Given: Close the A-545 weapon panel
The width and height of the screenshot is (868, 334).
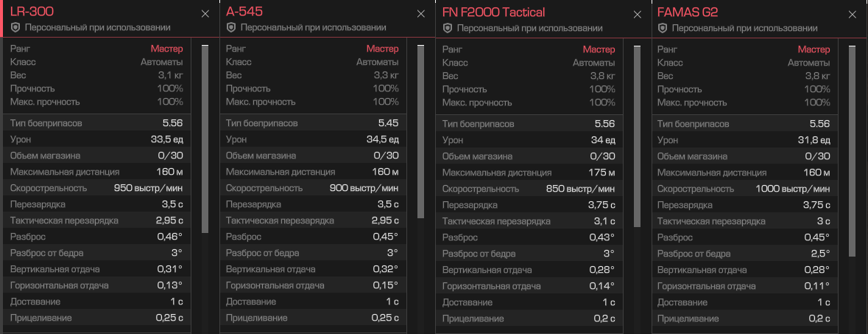Looking at the screenshot, I should click(420, 14).
